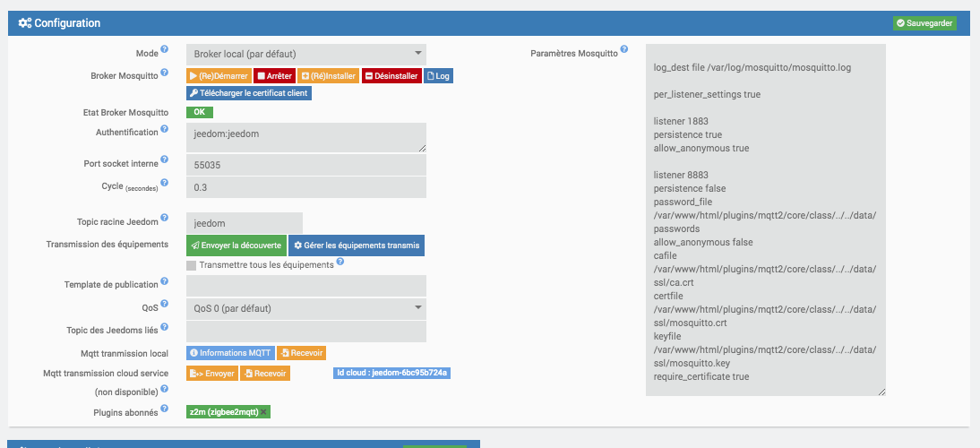Image resolution: width=980 pixels, height=448 pixels.
Task: Click the green OK status badge
Action: 200,113
